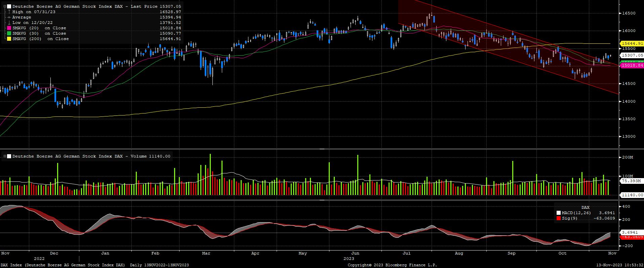Click the splitter handle between volume and MACD panels

322,200
